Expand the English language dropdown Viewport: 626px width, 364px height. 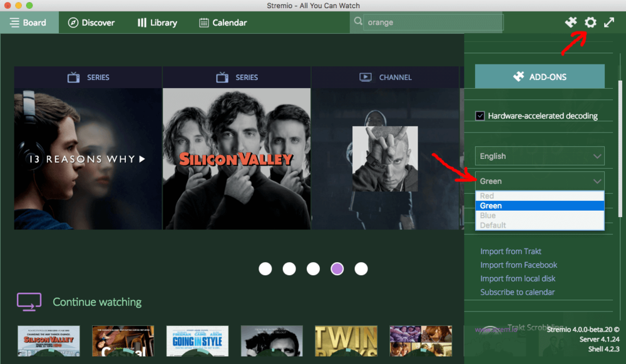tap(540, 156)
